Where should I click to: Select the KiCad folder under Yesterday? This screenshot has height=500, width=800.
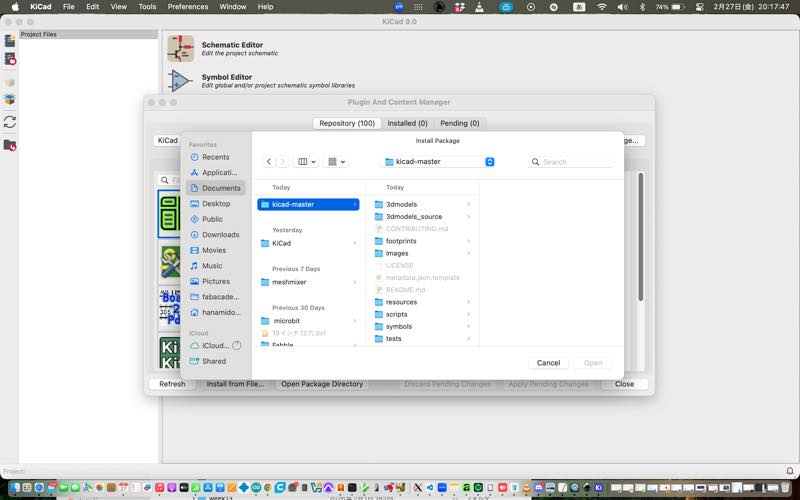pyautogui.click(x=308, y=243)
